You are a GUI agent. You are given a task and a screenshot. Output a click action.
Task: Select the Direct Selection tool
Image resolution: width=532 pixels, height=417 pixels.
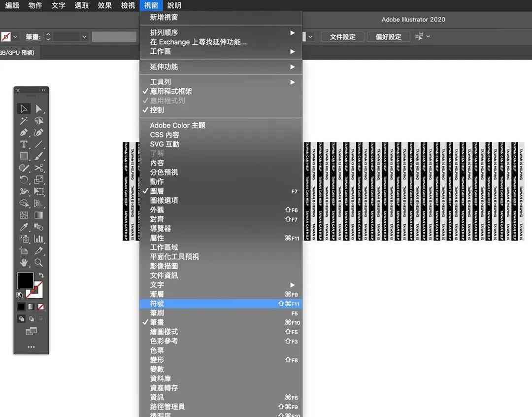39,109
